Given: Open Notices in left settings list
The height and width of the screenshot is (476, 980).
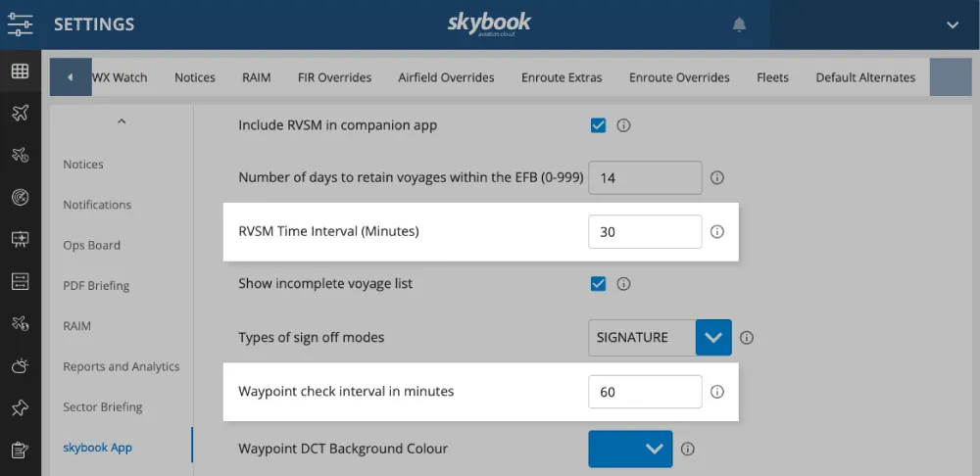Looking at the screenshot, I should pos(83,165).
